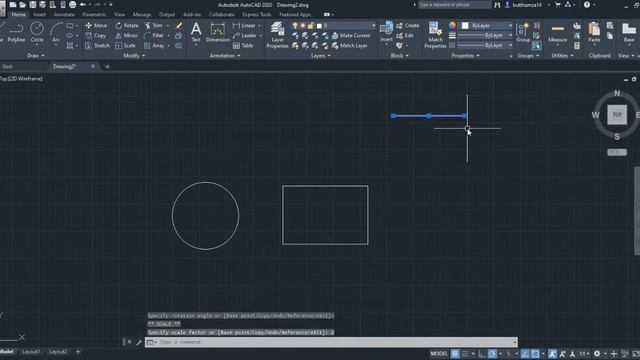Click the command line input field
Screen dimensions: 640x360
coord(336,342)
